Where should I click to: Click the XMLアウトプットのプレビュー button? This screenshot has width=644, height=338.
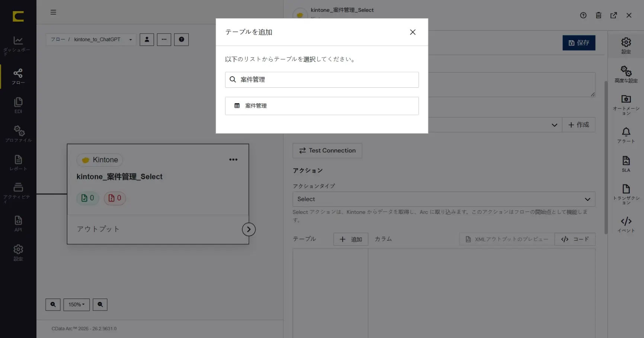(x=507, y=239)
